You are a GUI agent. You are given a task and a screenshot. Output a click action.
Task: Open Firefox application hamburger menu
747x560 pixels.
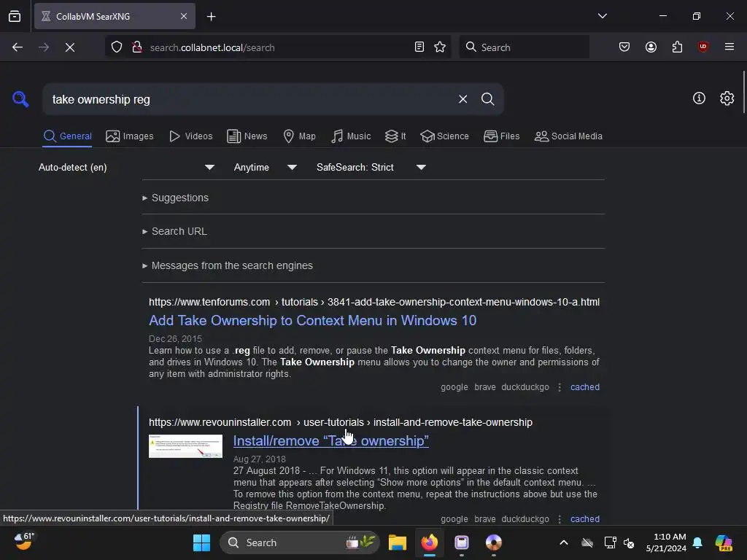click(729, 47)
